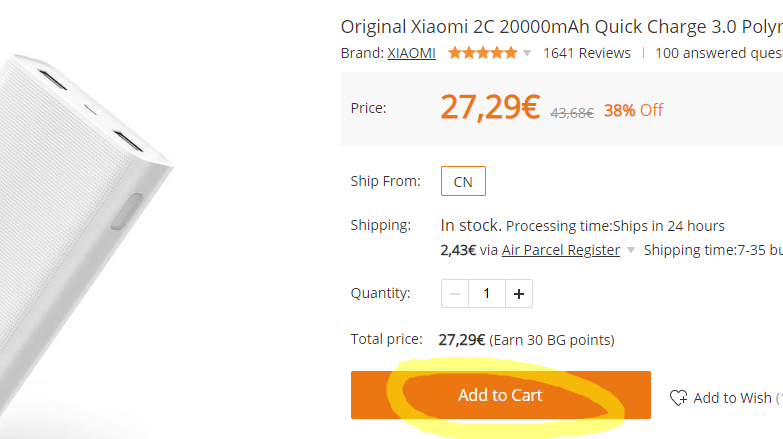This screenshot has width=783, height=439.
Task: Open the XIAOMI brand link
Action: click(x=411, y=53)
